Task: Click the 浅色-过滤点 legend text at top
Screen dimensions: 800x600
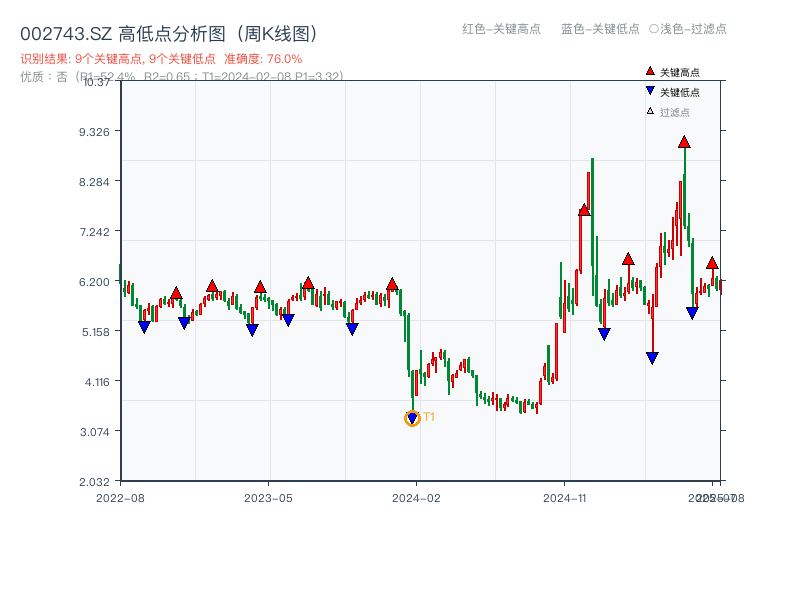Action: 693,29
